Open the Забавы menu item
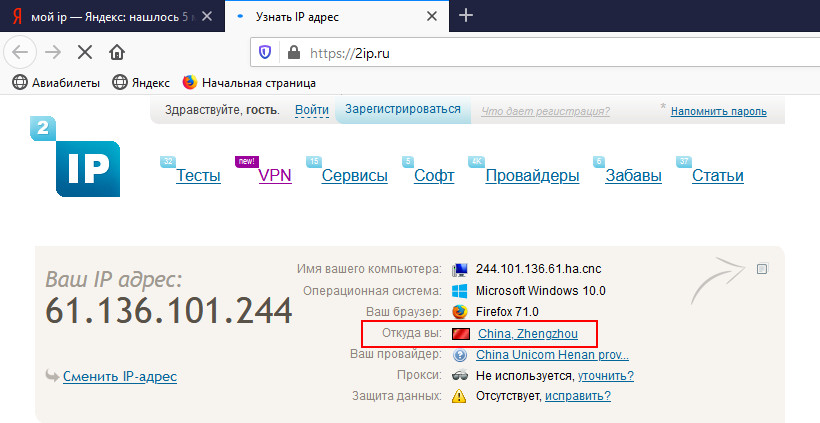 tap(633, 175)
